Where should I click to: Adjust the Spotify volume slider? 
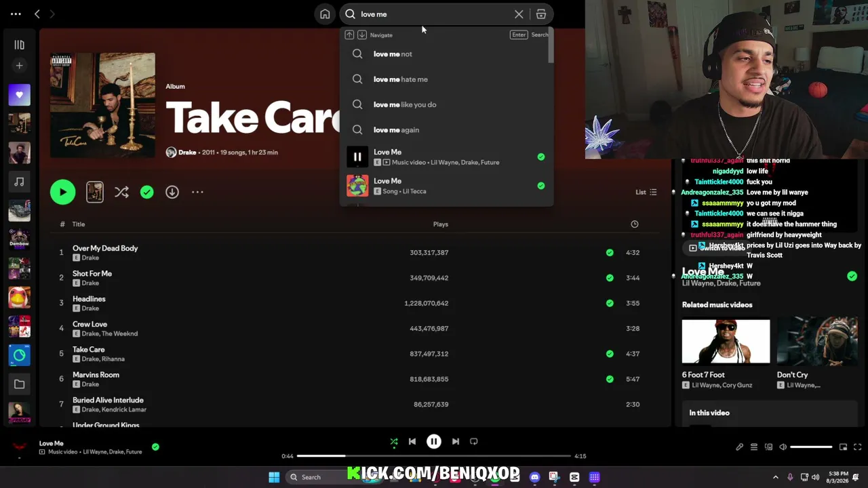811,447
